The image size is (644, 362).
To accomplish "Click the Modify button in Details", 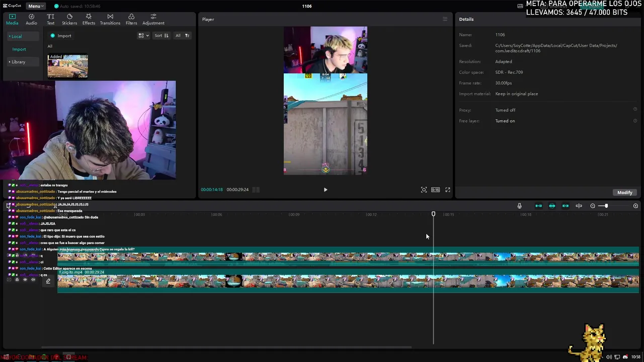I will coord(625,193).
